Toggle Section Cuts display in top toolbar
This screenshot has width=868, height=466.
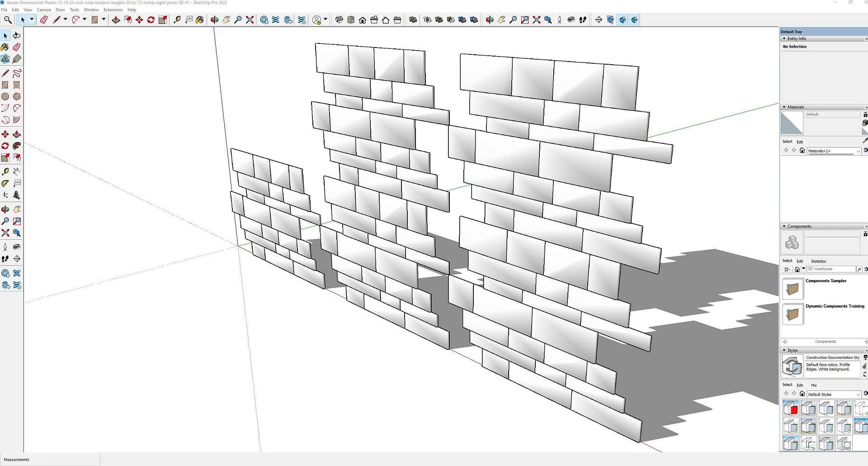[x=623, y=20]
